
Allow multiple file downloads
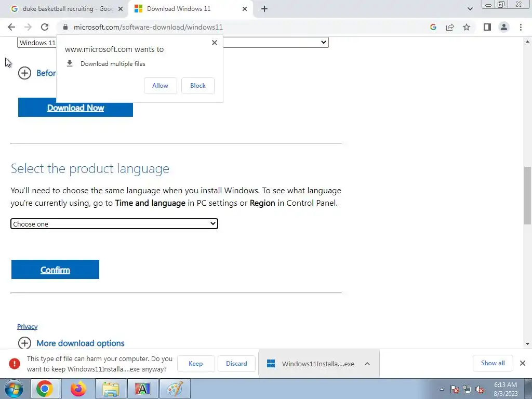(160, 86)
